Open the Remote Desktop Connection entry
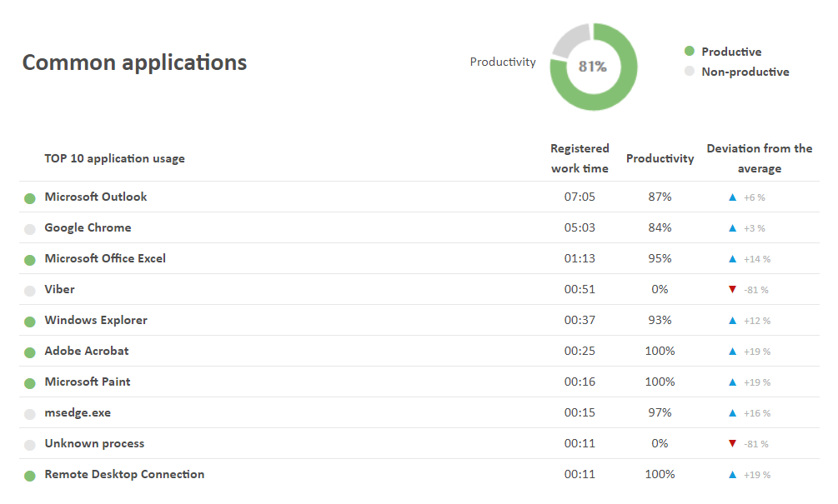838x504 pixels. coord(124,475)
